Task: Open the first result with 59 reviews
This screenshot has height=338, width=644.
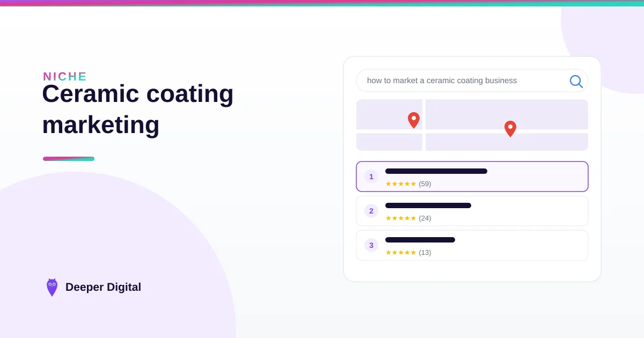Action: 472,177
